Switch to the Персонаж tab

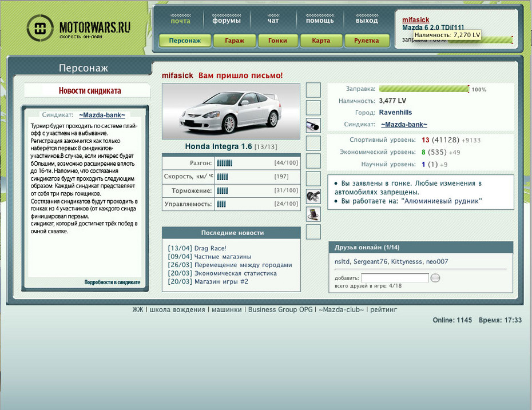pos(185,41)
